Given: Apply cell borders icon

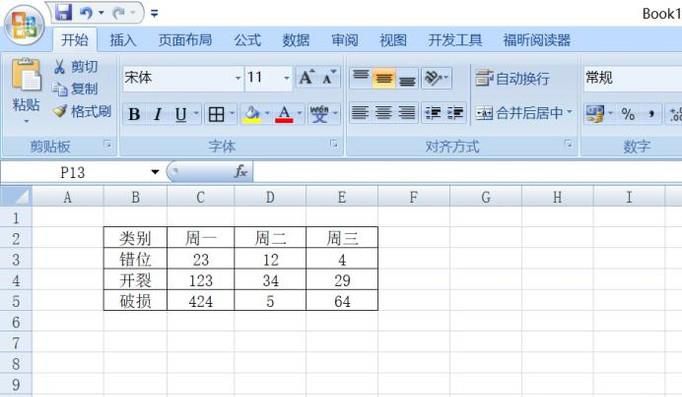Looking at the screenshot, I should [216, 114].
